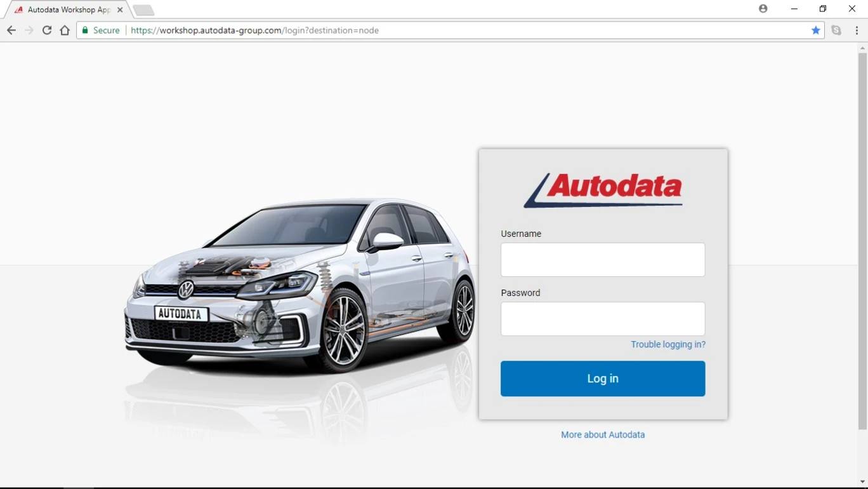Click the More about Autodata link
The height and width of the screenshot is (489, 868).
pyautogui.click(x=602, y=434)
